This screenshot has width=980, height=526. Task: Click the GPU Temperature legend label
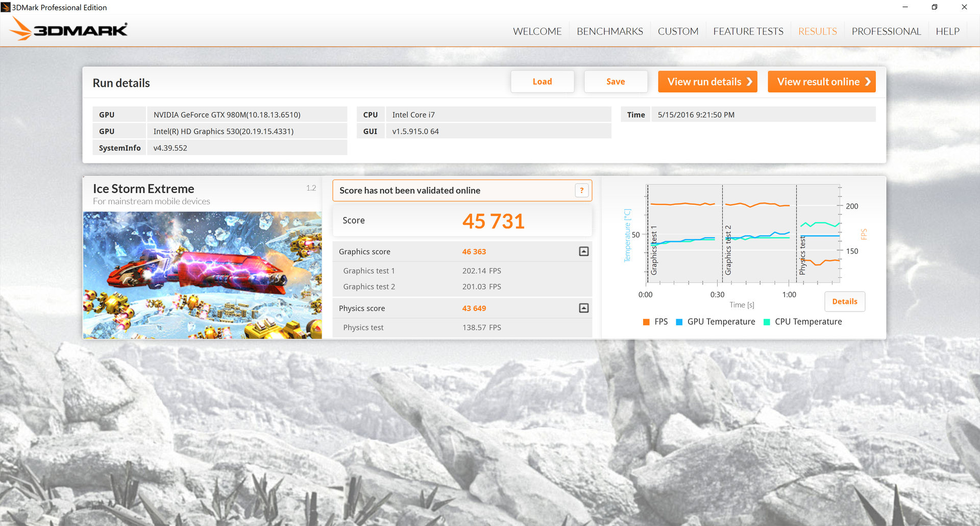click(x=721, y=322)
